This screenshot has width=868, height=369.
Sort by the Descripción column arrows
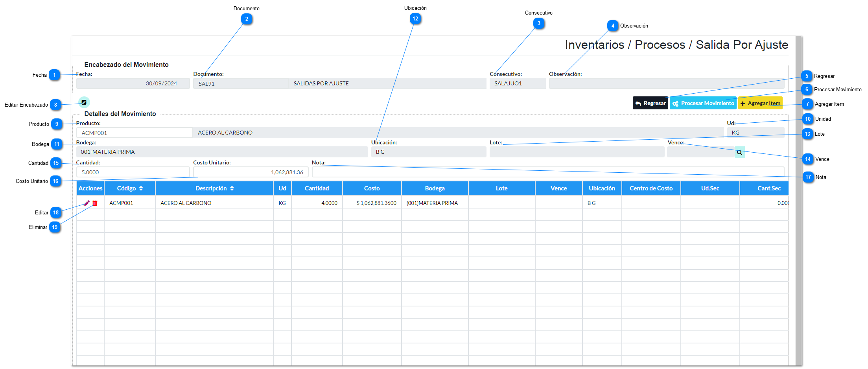coord(232,188)
